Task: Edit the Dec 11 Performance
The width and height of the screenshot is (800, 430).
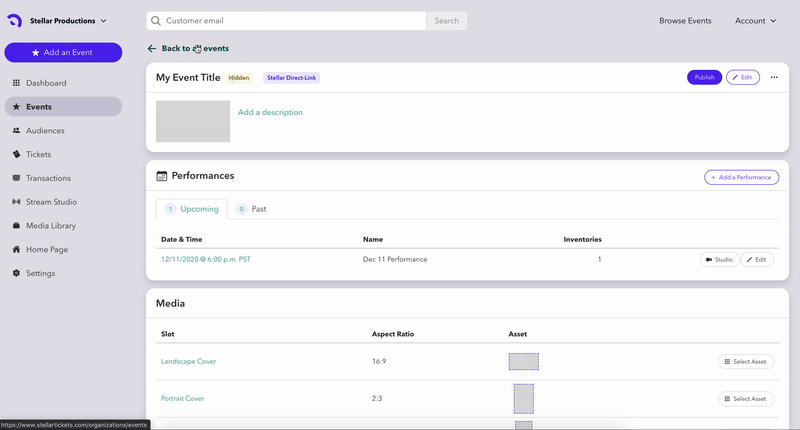Action: click(757, 260)
